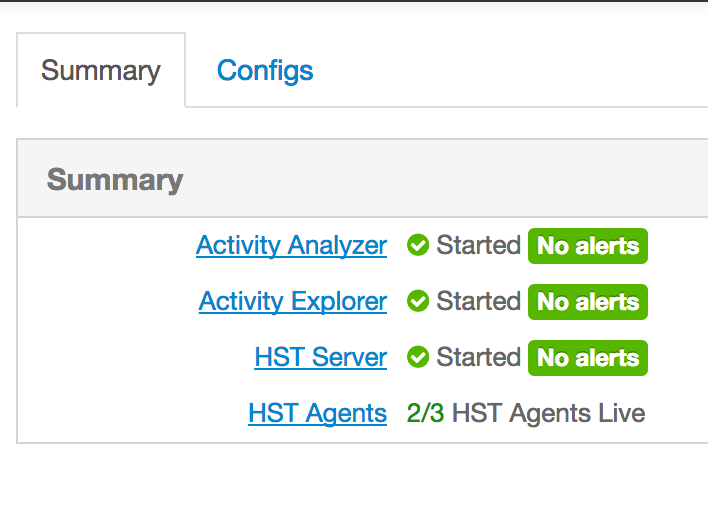Open the HST Server component link
This screenshot has width=708, height=508.
click(x=320, y=357)
